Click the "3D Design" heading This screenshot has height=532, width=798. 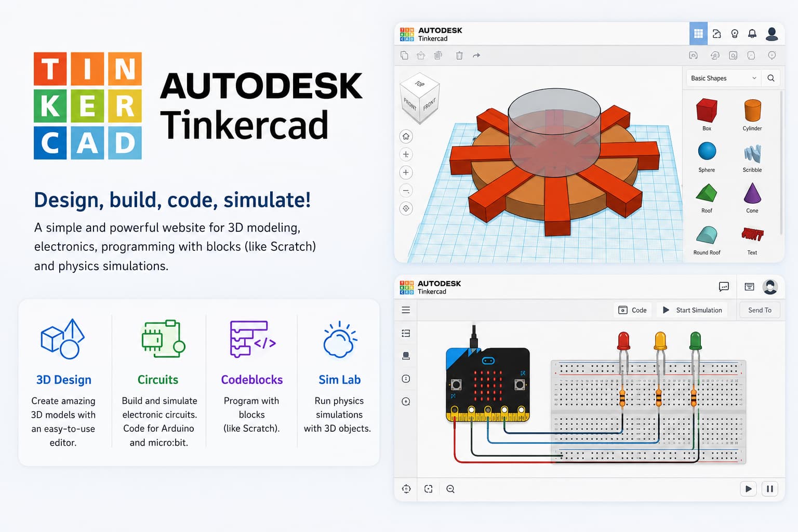pyautogui.click(x=64, y=380)
